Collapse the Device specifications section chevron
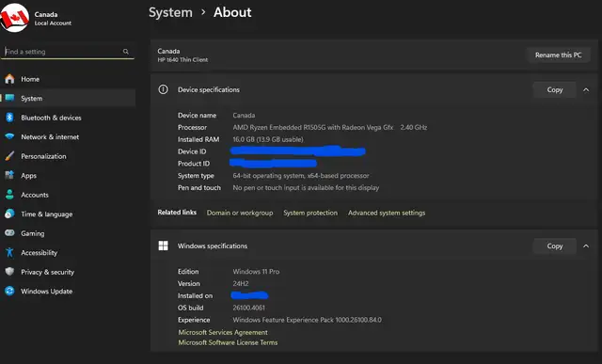Image resolution: width=602 pixels, height=364 pixels. (586, 90)
